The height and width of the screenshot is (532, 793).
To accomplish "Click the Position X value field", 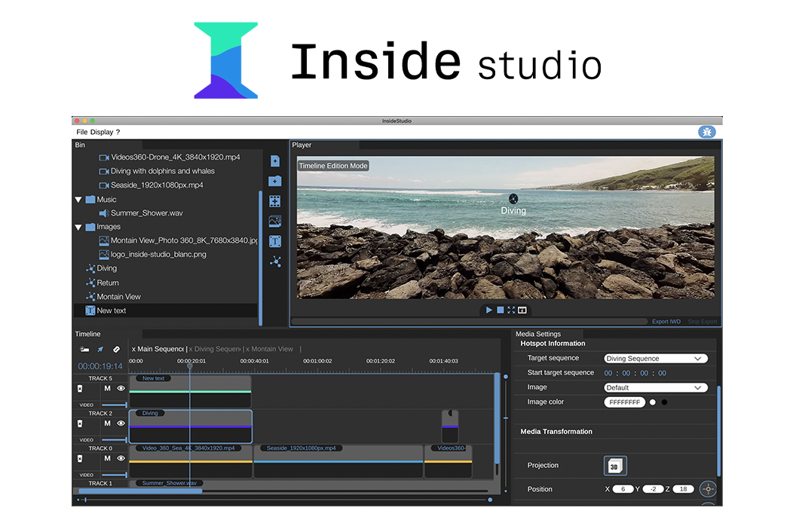I will tap(623, 489).
